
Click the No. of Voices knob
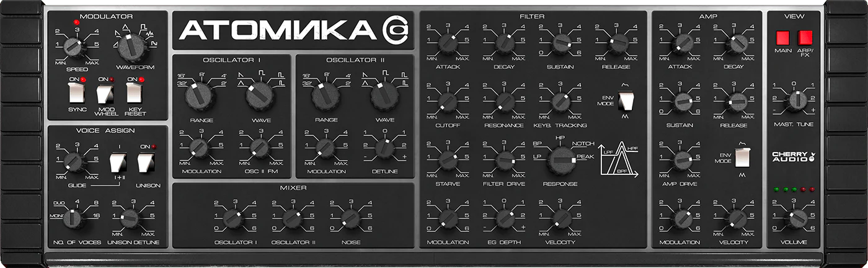(74, 217)
